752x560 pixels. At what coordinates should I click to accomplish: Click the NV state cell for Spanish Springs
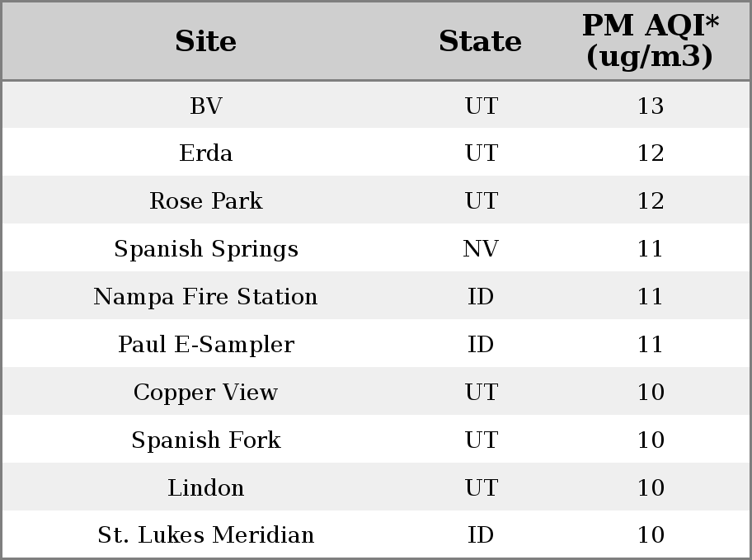pos(481,248)
